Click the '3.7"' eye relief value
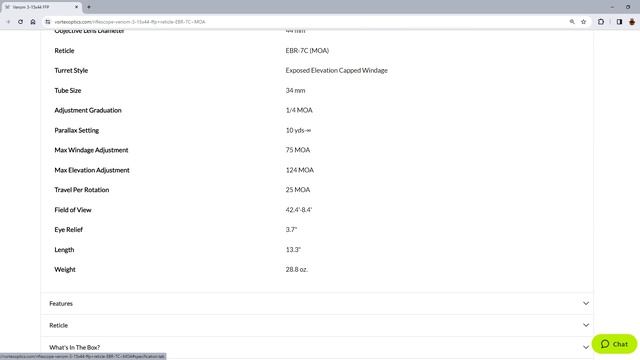 [x=291, y=229]
